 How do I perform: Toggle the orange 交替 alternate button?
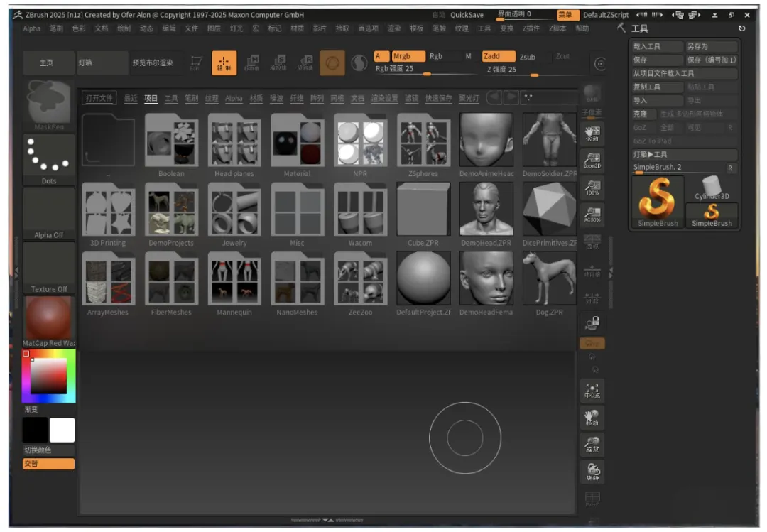coord(48,464)
